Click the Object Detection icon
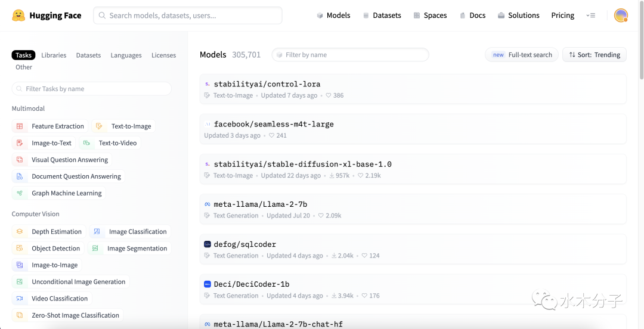Screen dimensions: 644x329 [x=20, y=249]
